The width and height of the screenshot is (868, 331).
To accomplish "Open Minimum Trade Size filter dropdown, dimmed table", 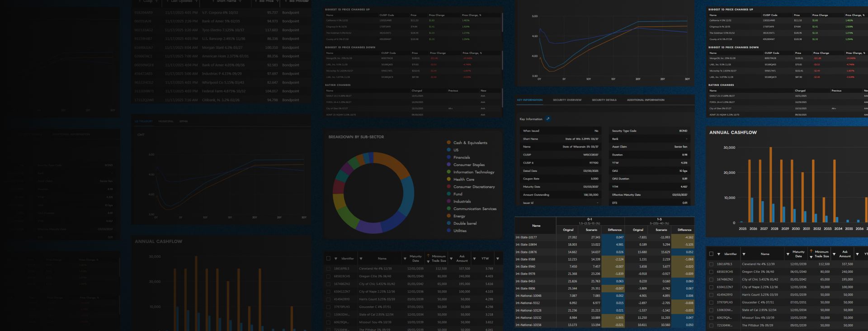I will [x=428, y=261].
